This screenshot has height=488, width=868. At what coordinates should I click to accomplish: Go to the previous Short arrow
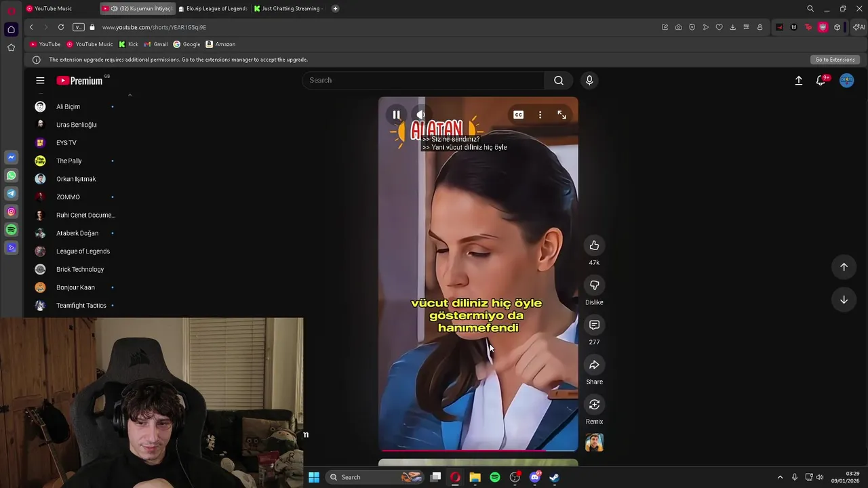click(844, 267)
